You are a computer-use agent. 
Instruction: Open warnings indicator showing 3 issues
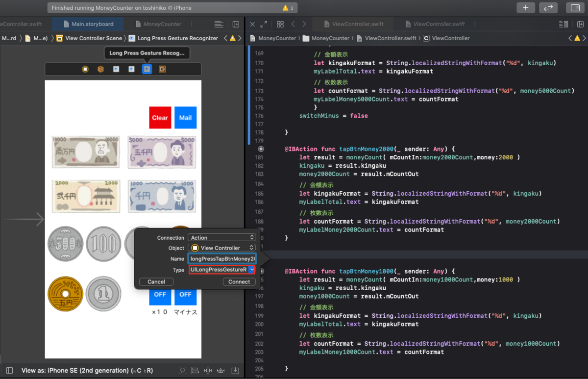tap(288, 8)
